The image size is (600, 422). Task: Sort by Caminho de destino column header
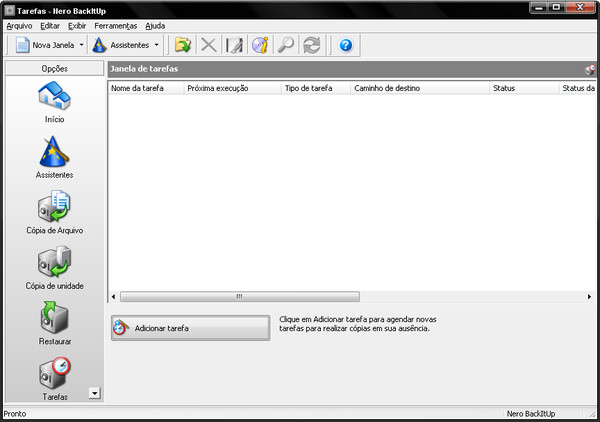point(420,88)
